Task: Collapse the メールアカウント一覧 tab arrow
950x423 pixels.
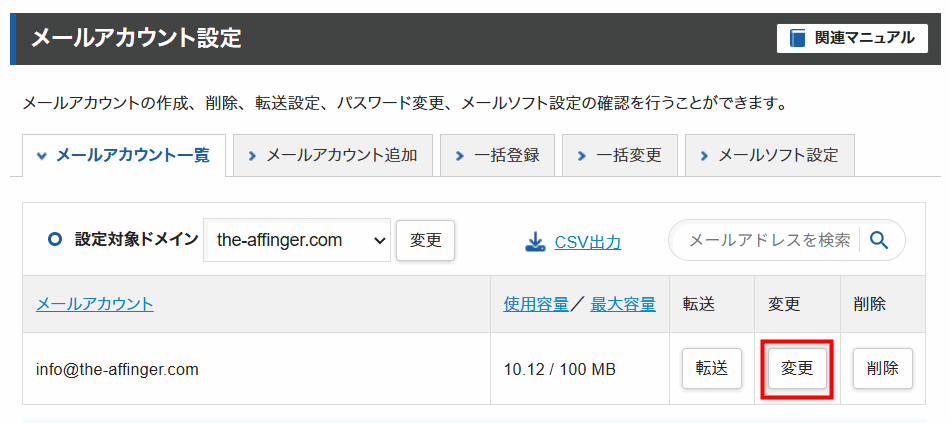Action: click(41, 156)
